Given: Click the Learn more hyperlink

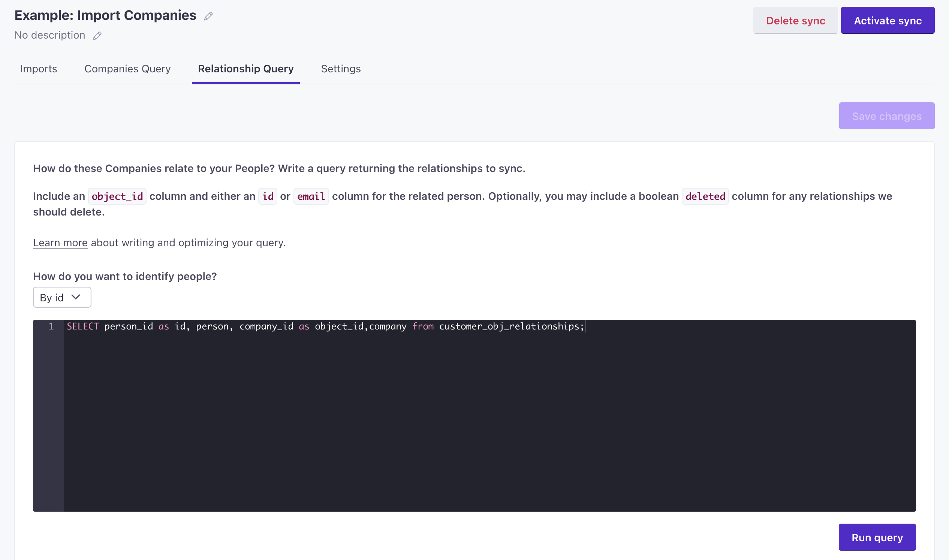Looking at the screenshot, I should point(60,242).
